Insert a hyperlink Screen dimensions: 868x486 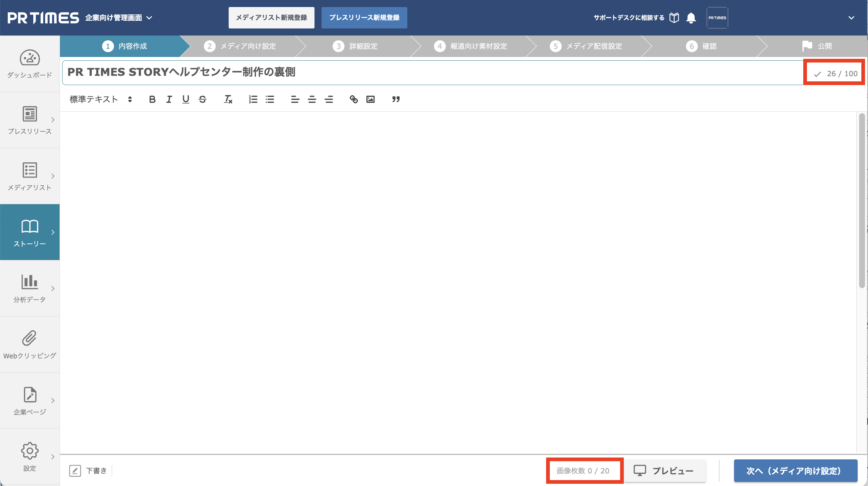[354, 99]
